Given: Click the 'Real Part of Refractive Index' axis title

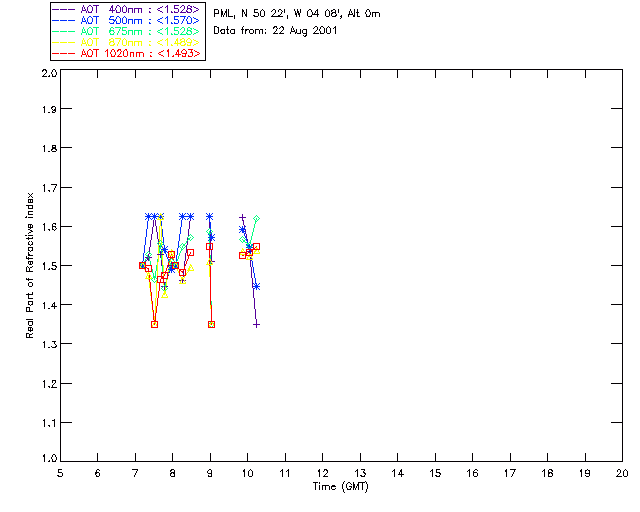Looking at the screenshot, I should (31, 264).
